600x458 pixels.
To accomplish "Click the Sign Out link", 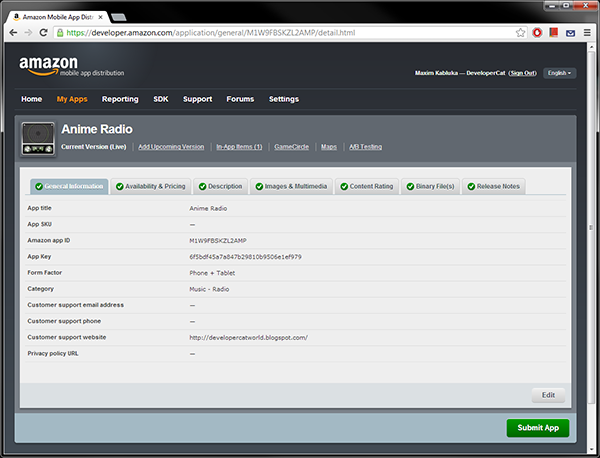I will click(x=522, y=73).
